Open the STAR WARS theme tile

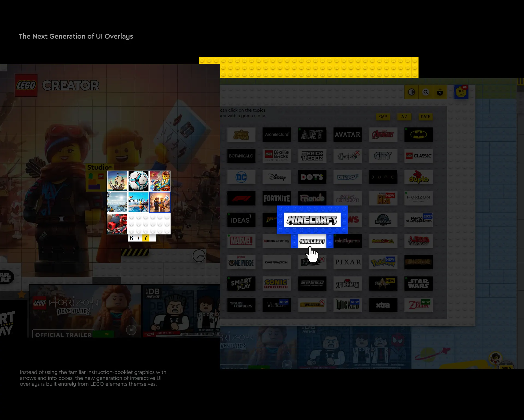pos(419,284)
